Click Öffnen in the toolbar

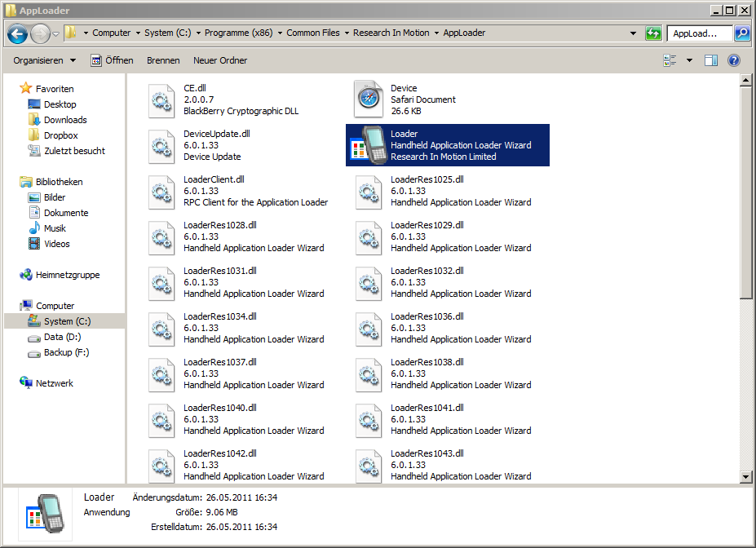pyautogui.click(x=112, y=60)
